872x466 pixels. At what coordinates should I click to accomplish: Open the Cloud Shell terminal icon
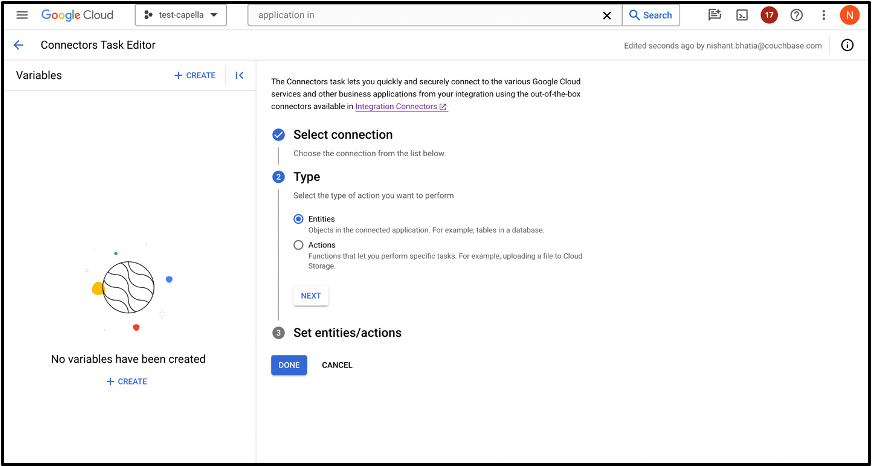(742, 15)
